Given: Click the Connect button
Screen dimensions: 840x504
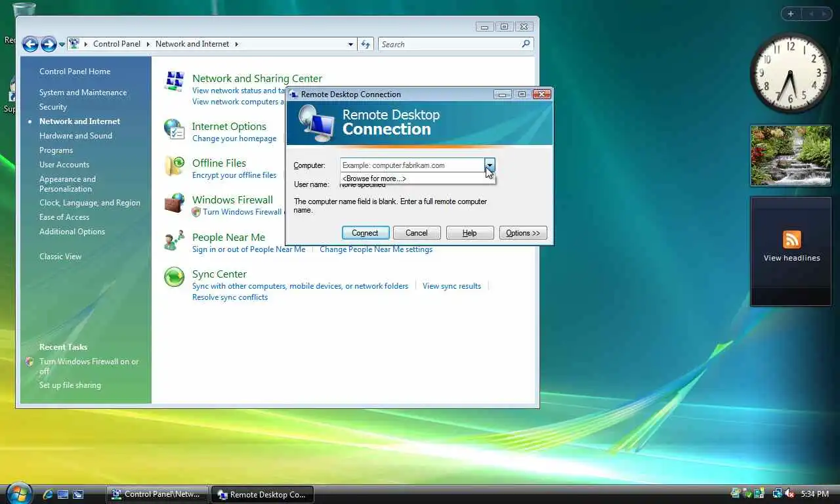Looking at the screenshot, I should click(366, 233).
